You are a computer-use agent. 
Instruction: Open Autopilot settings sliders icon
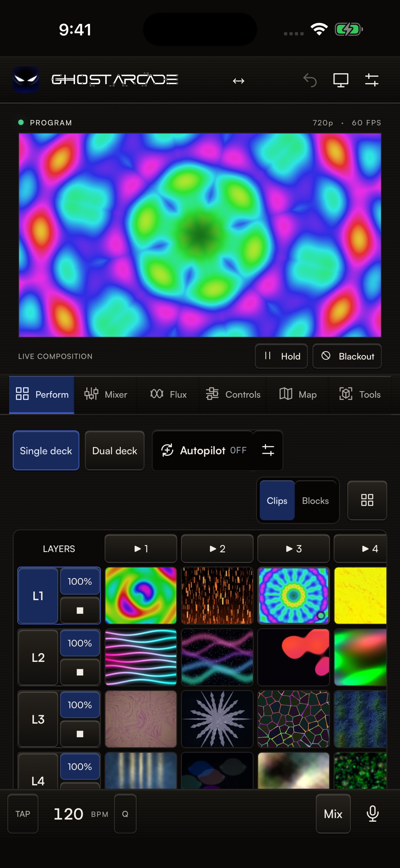[x=268, y=450]
